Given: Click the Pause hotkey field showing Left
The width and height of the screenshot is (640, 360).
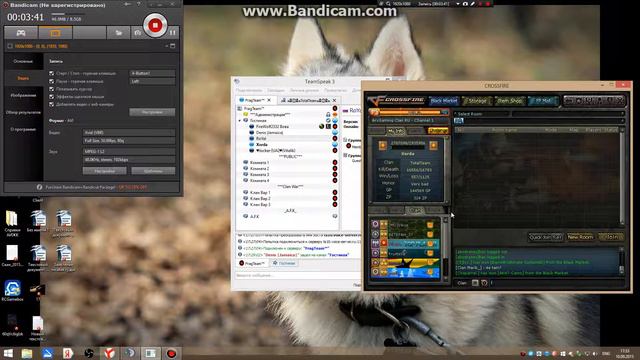Looking at the screenshot, I should pyautogui.click(x=152, y=81).
